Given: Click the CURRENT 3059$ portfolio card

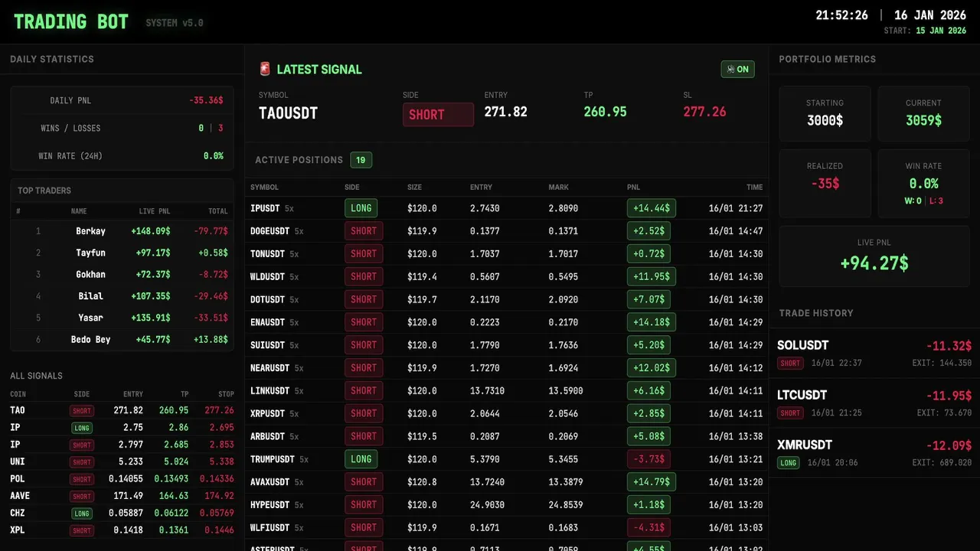Looking at the screenshot, I should pos(924,113).
